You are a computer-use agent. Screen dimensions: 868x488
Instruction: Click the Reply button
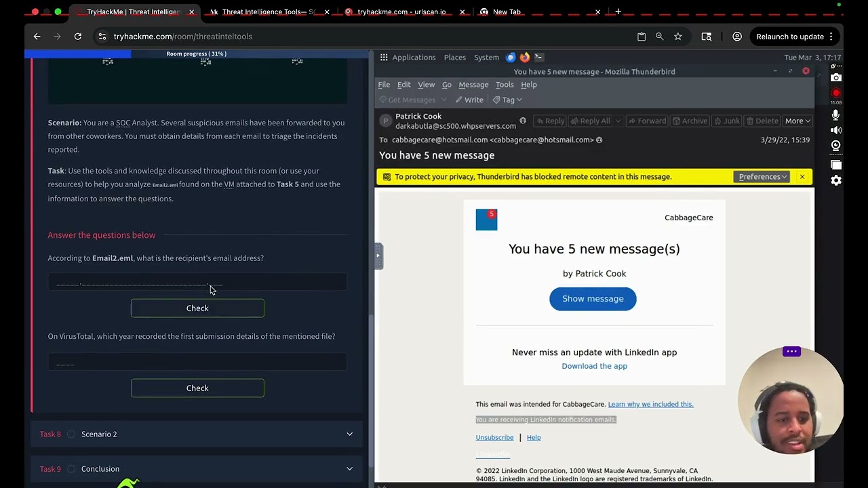tap(549, 121)
